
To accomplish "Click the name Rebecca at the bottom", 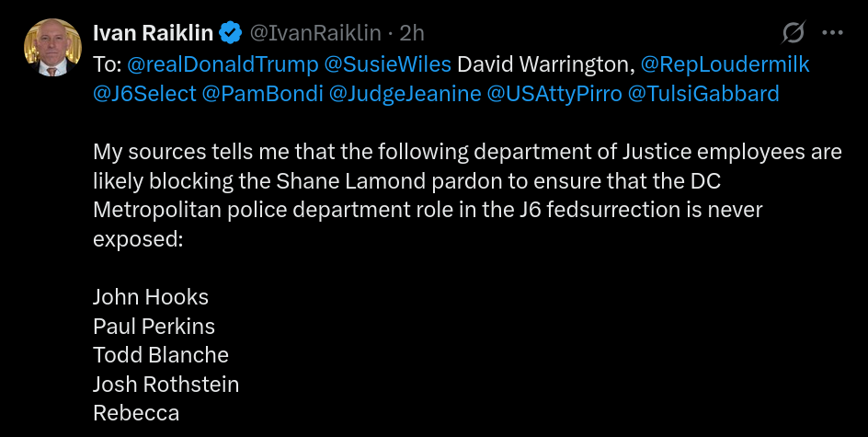I will (x=136, y=412).
